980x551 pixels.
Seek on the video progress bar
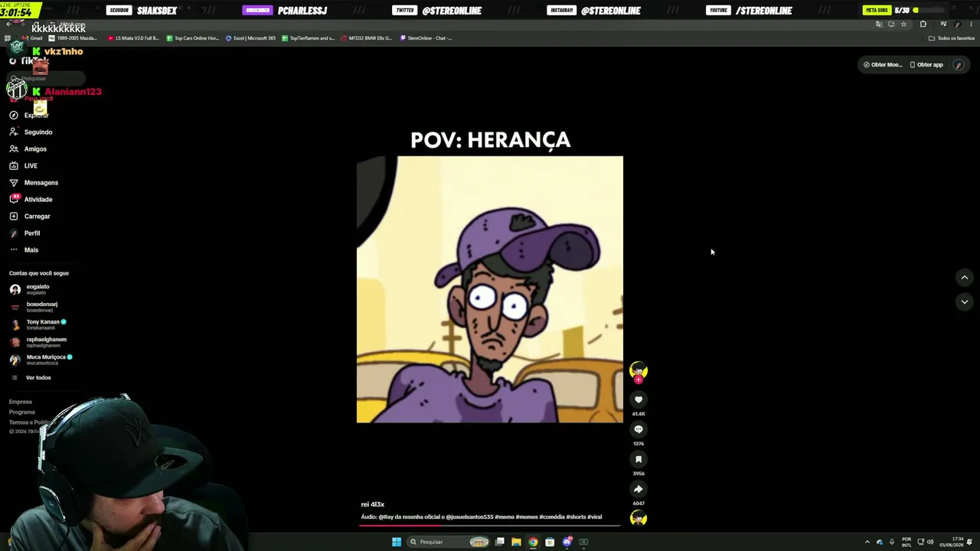click(x=490, y=525)
